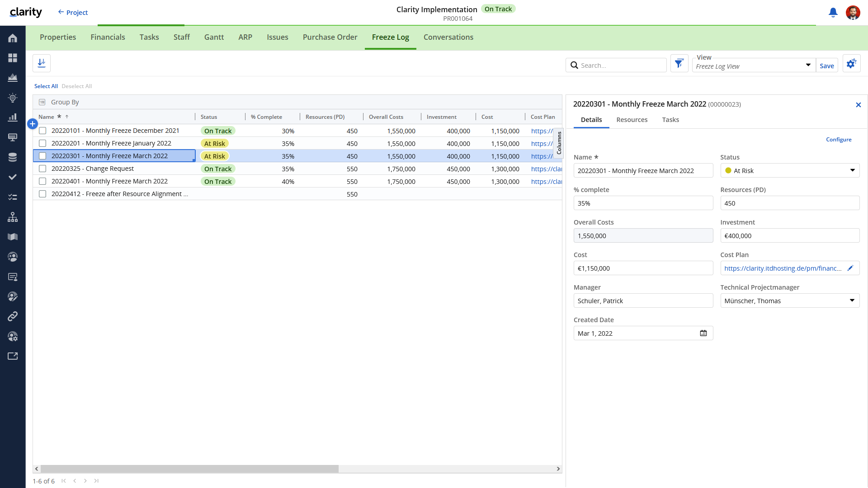The image size is (868, 488).
Task: Check the 20220325 Change Request row
Action: click(42, 169)
